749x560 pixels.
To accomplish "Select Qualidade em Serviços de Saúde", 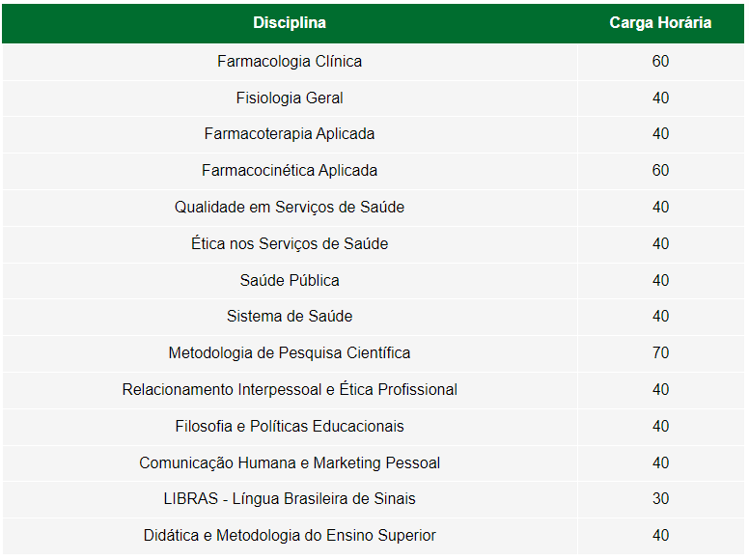I will click(x=290, y=208).
